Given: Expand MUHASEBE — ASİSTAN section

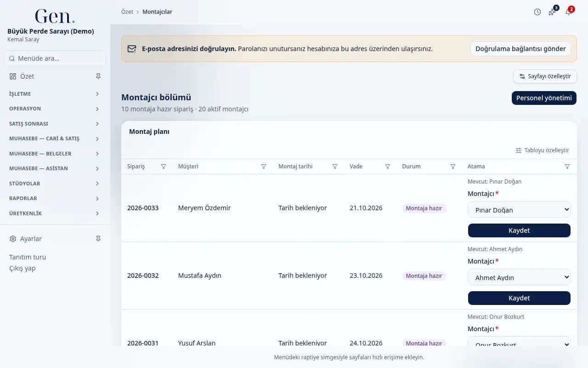Looking at the screenshot, I should pos(55,169).
